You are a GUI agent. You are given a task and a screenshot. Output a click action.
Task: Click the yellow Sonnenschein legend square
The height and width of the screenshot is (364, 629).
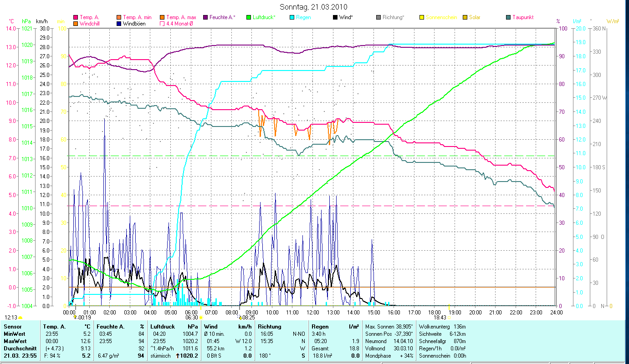point(422,18)
